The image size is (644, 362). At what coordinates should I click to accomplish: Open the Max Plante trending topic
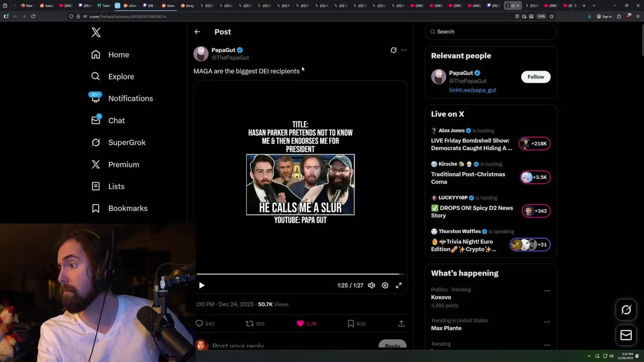446,328
